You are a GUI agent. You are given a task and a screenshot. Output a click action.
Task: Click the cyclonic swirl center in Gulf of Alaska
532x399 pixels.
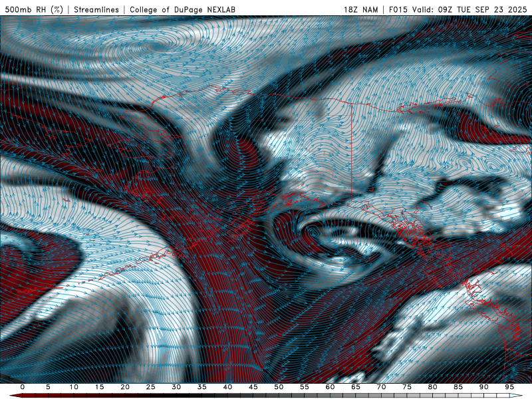[314, 232]
